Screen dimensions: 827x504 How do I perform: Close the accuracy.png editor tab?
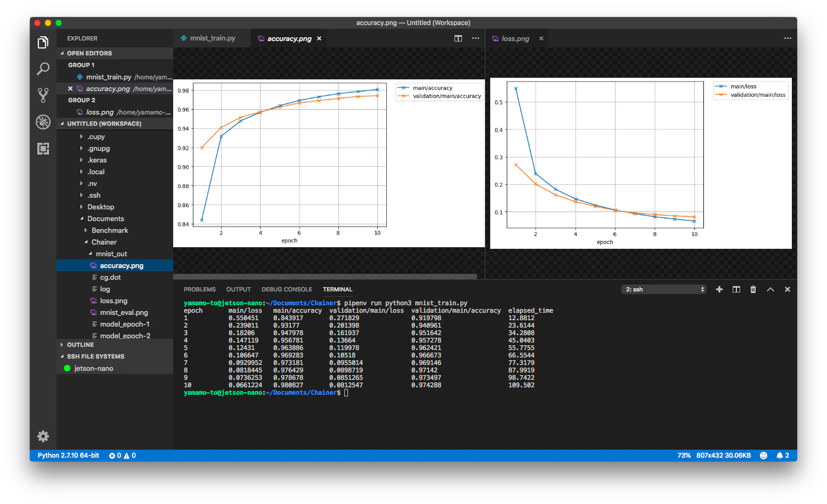pos(319,38)
